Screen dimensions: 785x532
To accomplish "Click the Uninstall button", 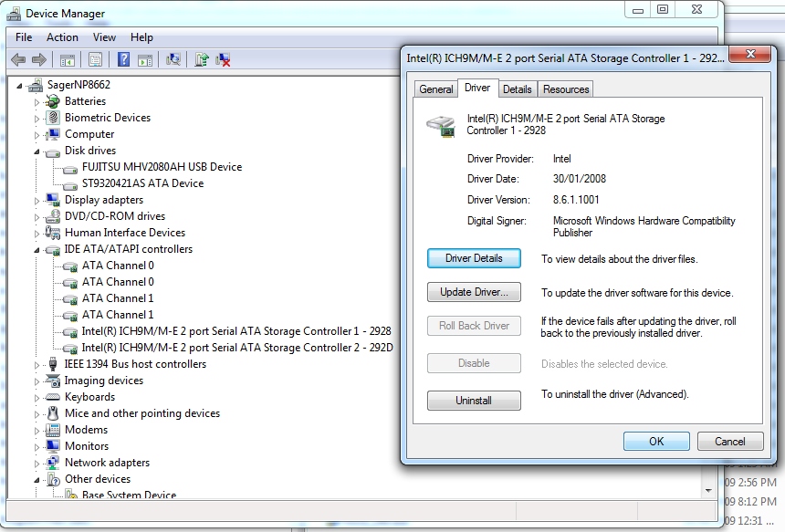I will point(474,401).
